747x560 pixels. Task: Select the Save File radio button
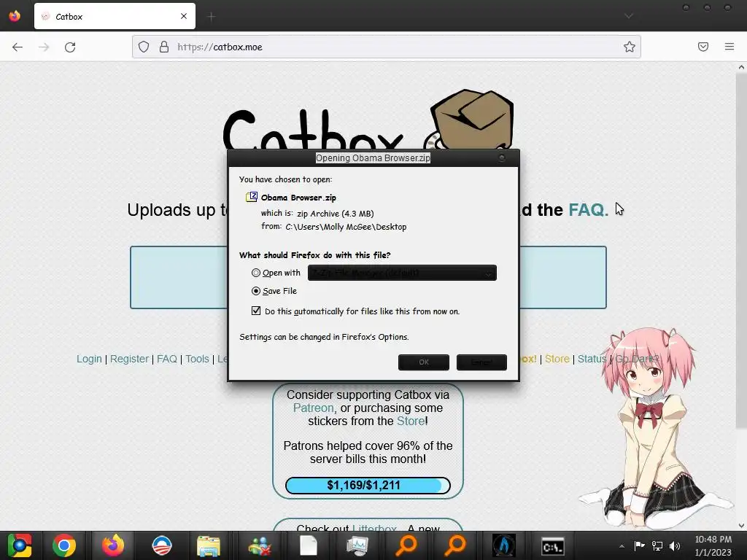pyautogui.click(x=256, y=291)
